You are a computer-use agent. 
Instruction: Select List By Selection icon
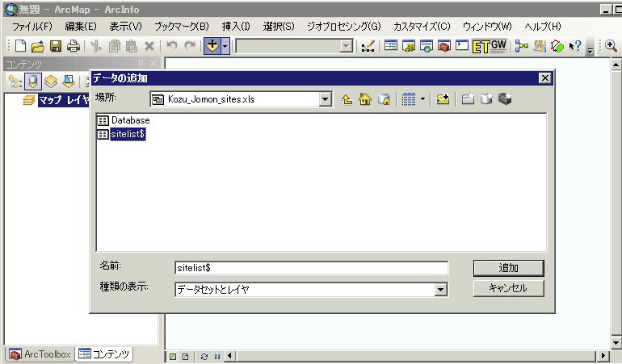68,82
